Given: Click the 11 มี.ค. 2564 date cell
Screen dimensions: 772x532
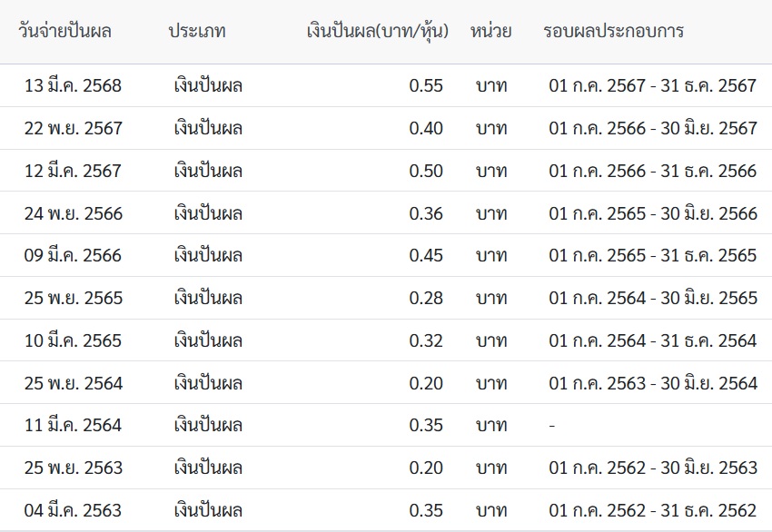Looking at the screenshot, I should pyautogui.click(x=73, y=425).
